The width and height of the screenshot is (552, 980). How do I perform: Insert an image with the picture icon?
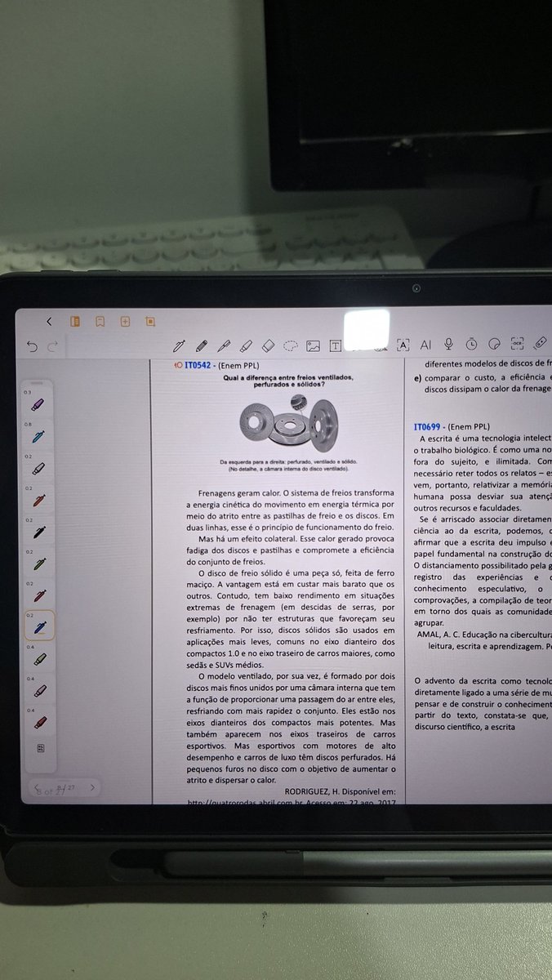point(313,345)
